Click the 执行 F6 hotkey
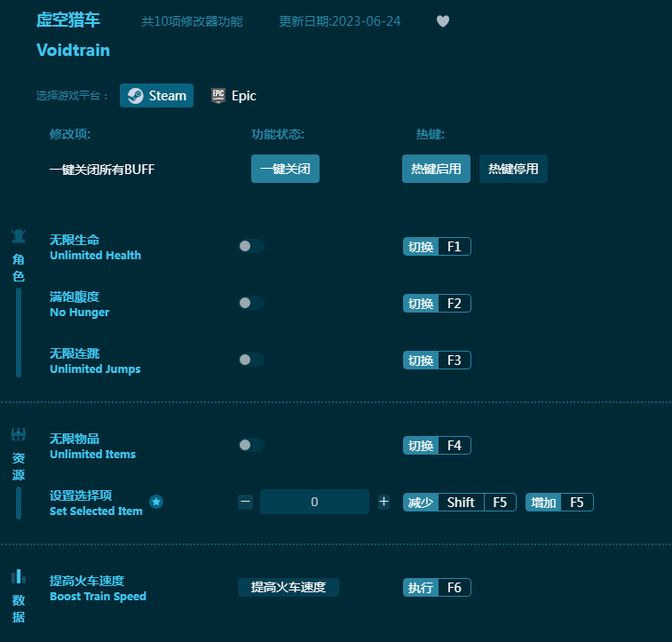672x642 pixels. tap(437, 588)
